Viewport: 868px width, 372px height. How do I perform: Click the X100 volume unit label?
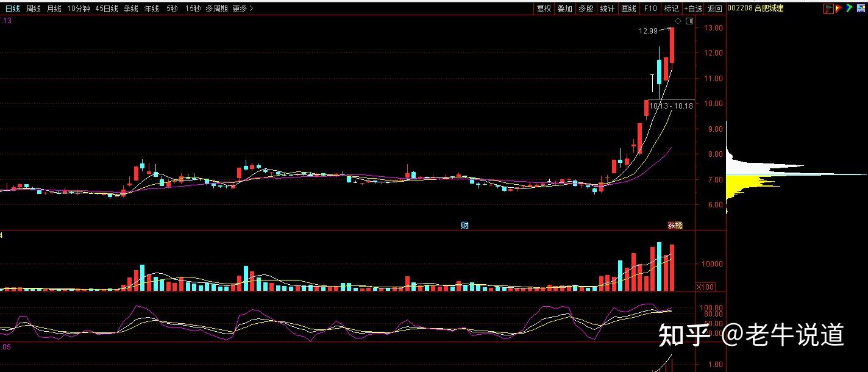click(705, 287)
